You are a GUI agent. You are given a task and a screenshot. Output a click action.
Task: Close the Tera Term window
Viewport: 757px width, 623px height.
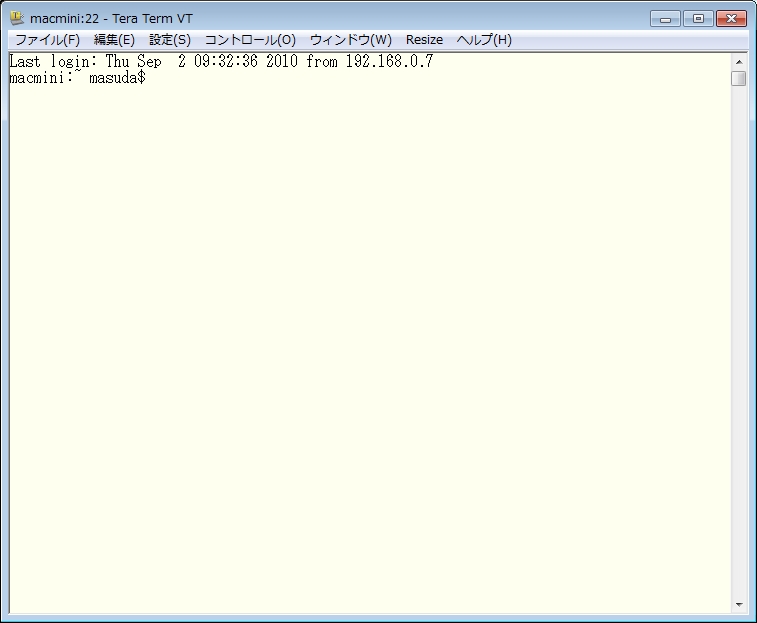click(x=731, y=18)
